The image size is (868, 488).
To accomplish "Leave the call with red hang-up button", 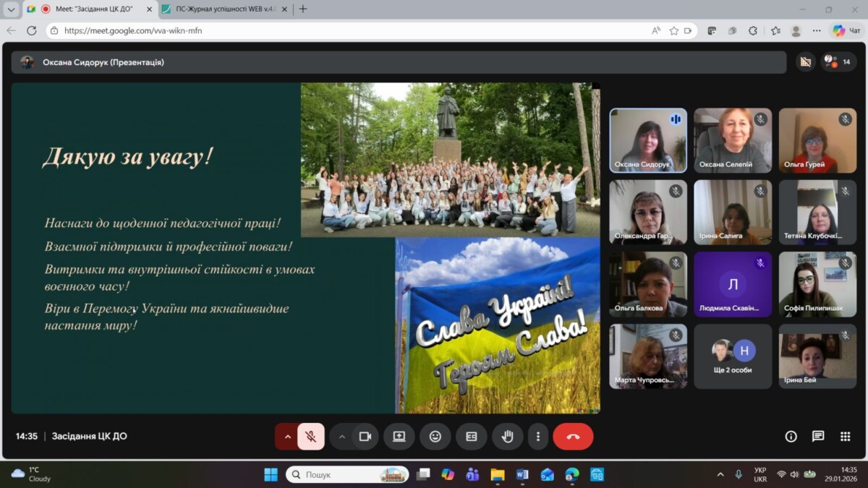I will click(x=573, y=437).
